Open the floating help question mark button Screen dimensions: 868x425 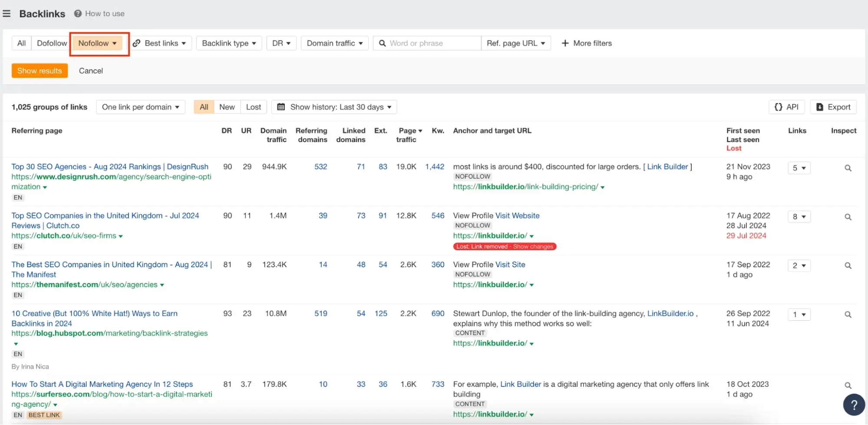pyautogui.click(x=854, y=405)
